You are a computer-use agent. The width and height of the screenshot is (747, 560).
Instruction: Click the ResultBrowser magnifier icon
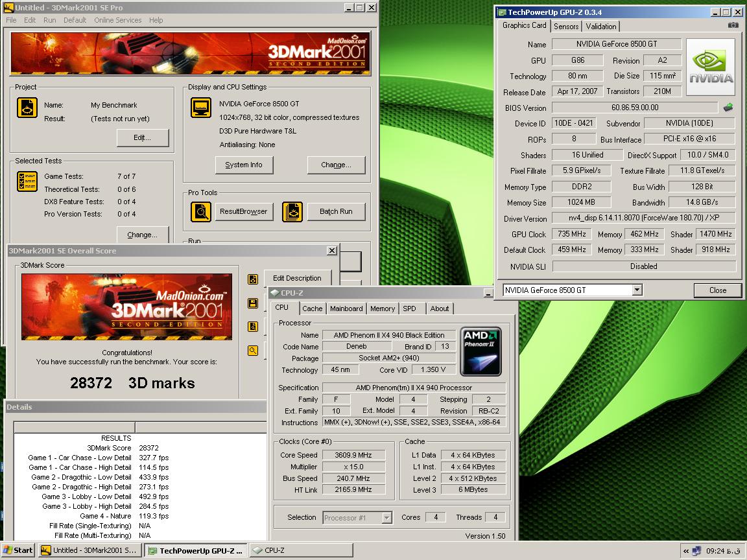point(201,212)
